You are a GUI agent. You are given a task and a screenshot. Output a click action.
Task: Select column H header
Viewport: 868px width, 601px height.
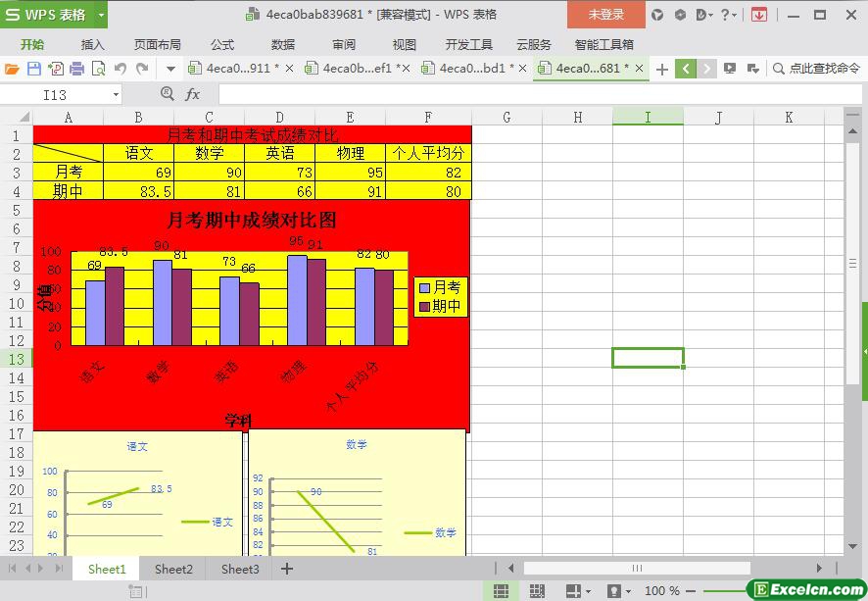click(577, 117)
